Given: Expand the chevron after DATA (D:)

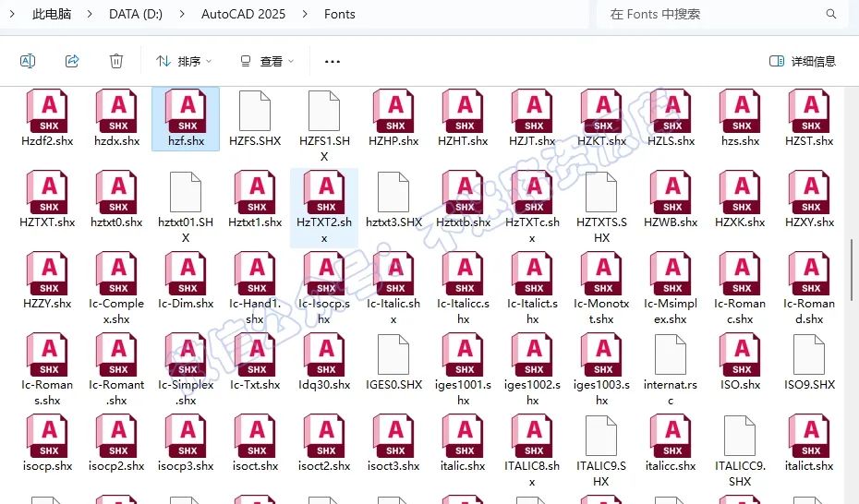Looking at the screenshot, I should click(182, 14).
